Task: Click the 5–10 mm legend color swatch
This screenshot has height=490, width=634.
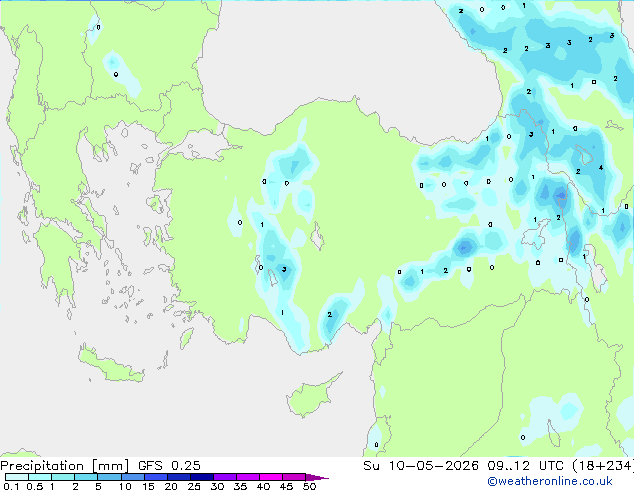Action: coord(109,477)
